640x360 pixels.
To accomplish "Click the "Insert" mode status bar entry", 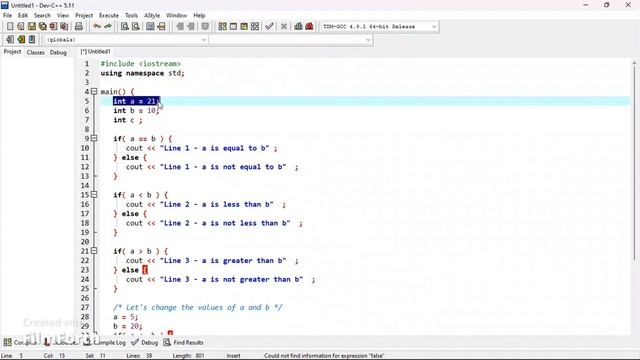I will 233,356.
